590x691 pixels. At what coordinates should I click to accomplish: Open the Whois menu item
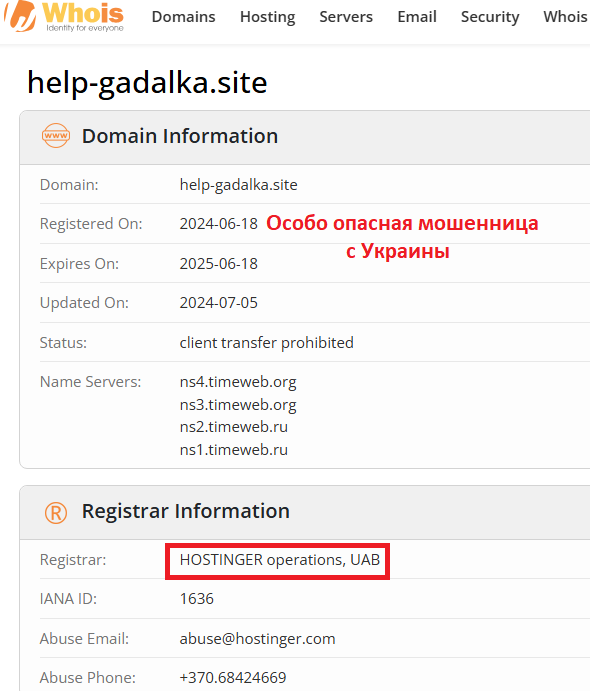coord(566,17)
